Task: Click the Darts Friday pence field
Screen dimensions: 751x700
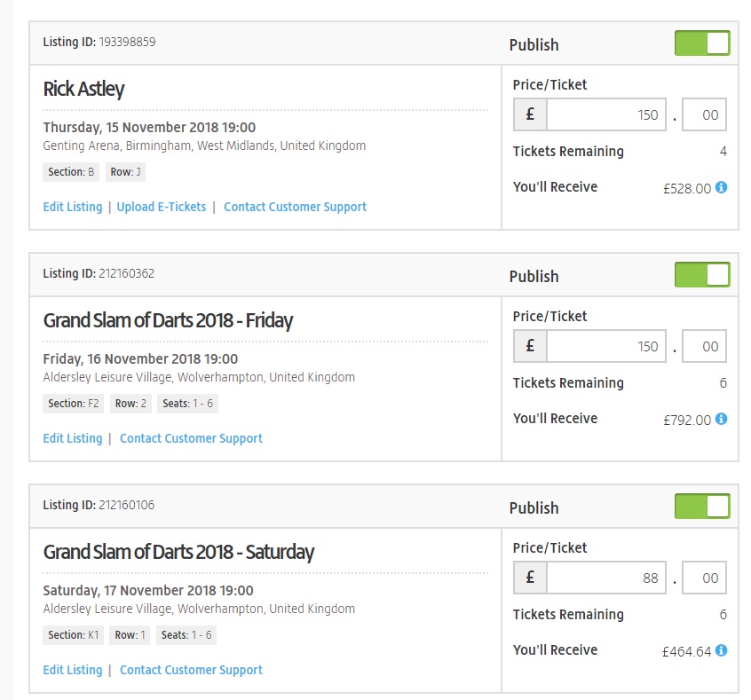Action: (x=704, y=346)
